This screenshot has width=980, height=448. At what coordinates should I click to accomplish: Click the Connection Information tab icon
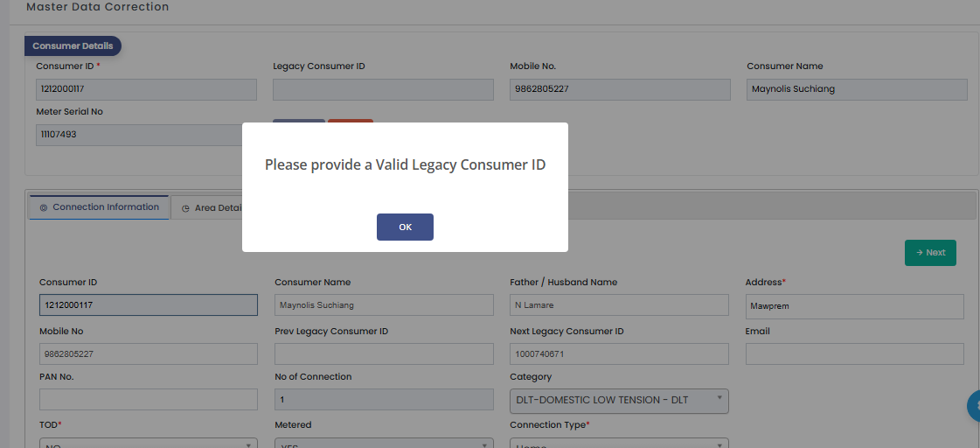tap(44, 207)
